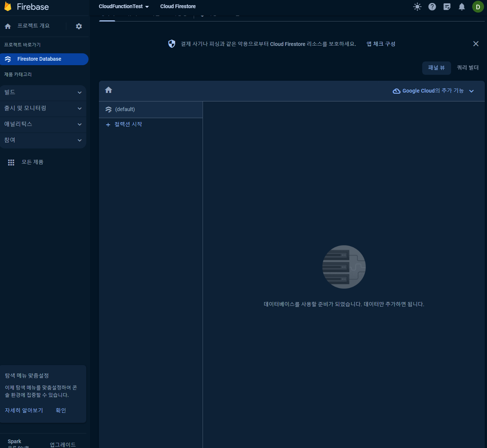The height and width of the screenshot is (448, 487).
Task: Click 제품 카테고리 label
Action: pos(18,74)
